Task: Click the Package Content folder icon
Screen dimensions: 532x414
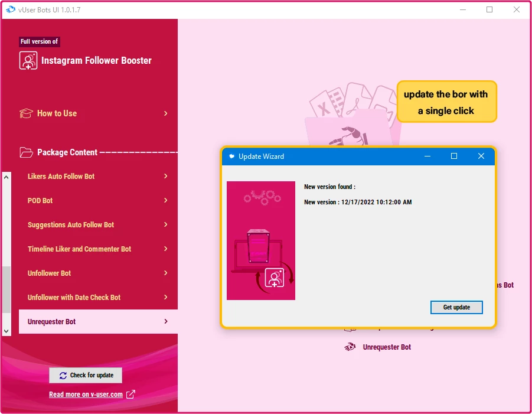Action: [x=26, y=153]
